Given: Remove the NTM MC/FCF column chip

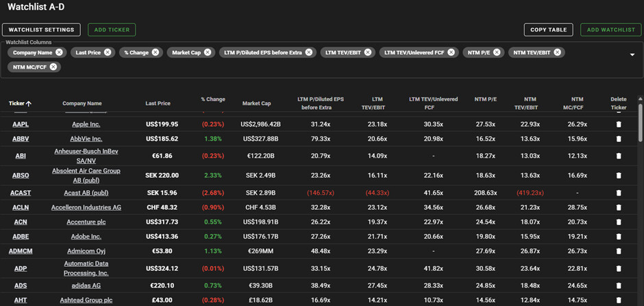Looking at the screenshot, I should pos(53,67).
